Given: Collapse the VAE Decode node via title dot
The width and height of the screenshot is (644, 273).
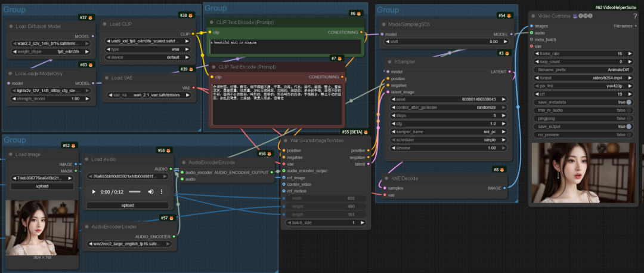Looking at the screenshot, I should point(386,178).
